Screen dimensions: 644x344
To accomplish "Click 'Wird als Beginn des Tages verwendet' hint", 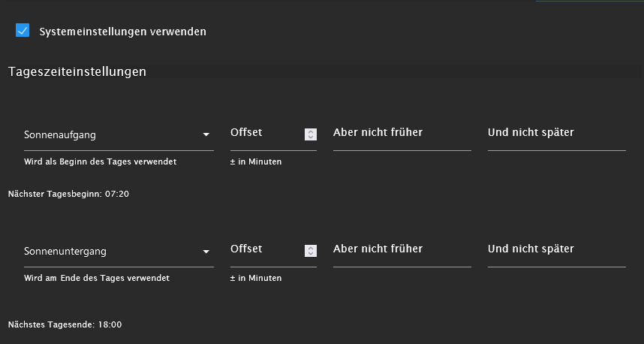I will [101, 161].
